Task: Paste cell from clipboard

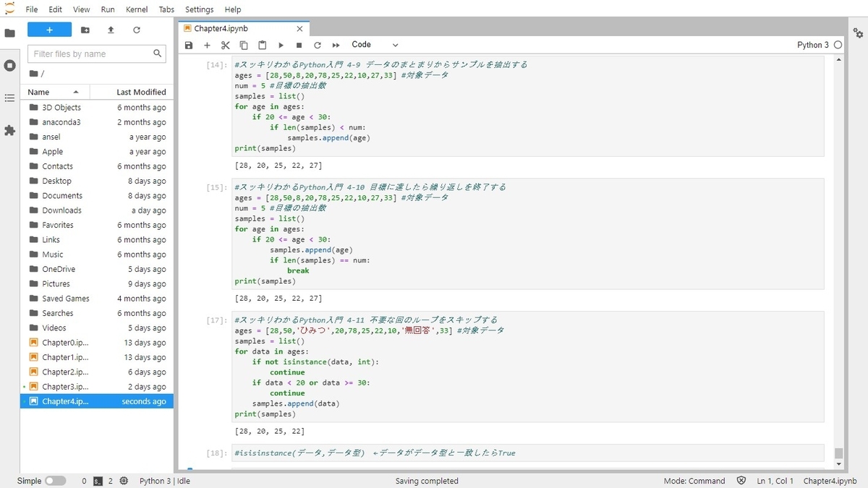Action: pos(263,45)
